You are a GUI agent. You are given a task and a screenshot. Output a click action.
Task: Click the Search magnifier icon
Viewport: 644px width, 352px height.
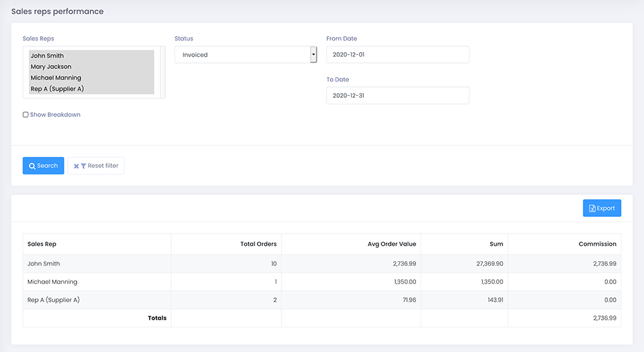click(x=32, y=166)
